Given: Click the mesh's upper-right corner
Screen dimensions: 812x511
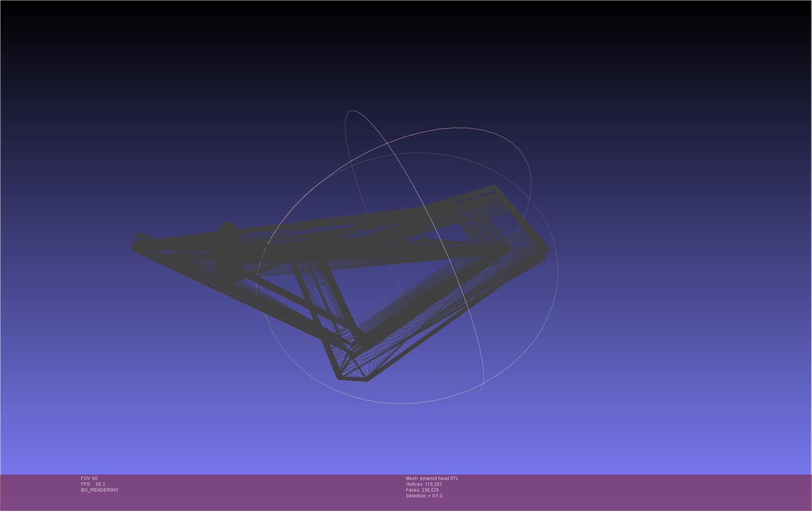Looking at the screenshot, I should 494,188.
